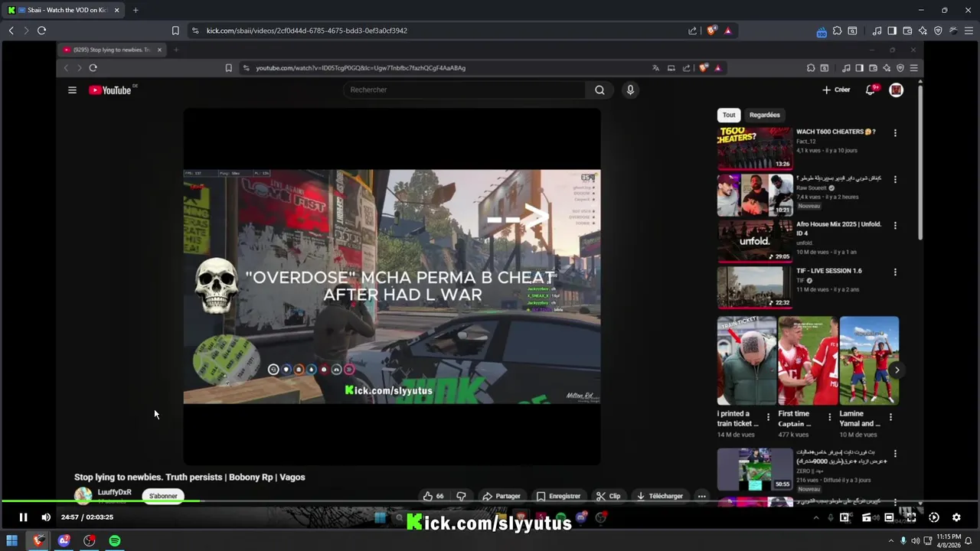Close the Sbaii Kick browser tab

pyautogui.click(x=116, y=10)
